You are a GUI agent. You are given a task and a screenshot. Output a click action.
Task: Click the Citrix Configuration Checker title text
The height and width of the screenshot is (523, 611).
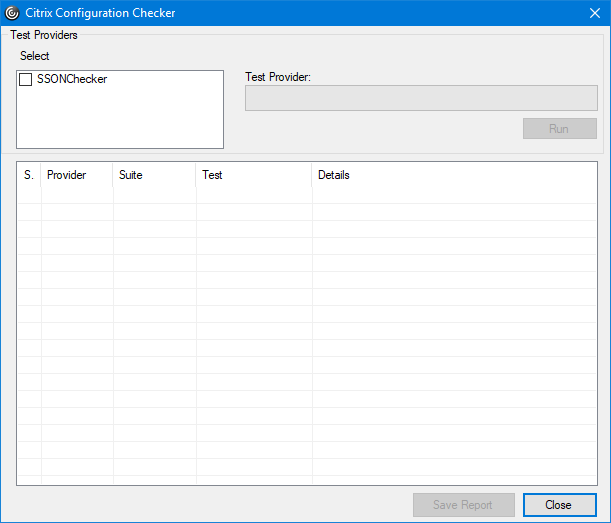(x=100, y=13)
